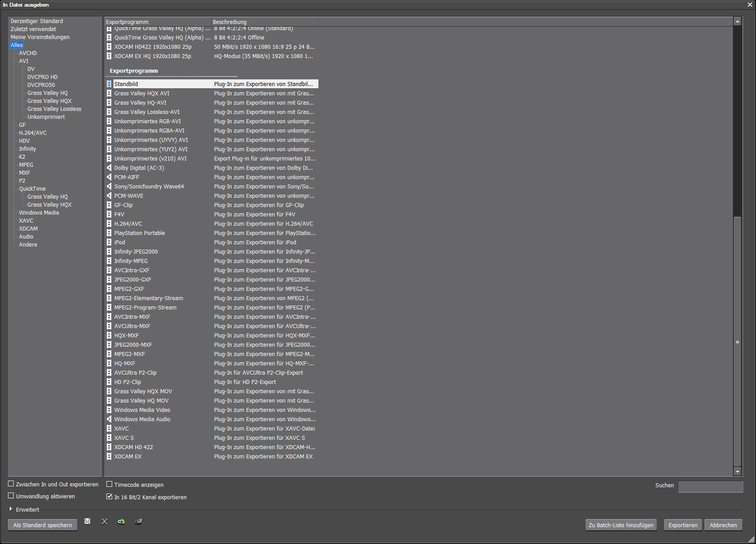
Task: Click the speaker icon beside Sony/Sonicfoundry Wave64
Action: tap(109, 186)
